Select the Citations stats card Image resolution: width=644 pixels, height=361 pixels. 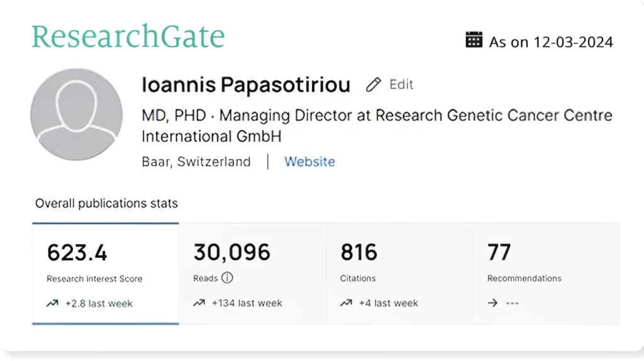coord(399,274)
